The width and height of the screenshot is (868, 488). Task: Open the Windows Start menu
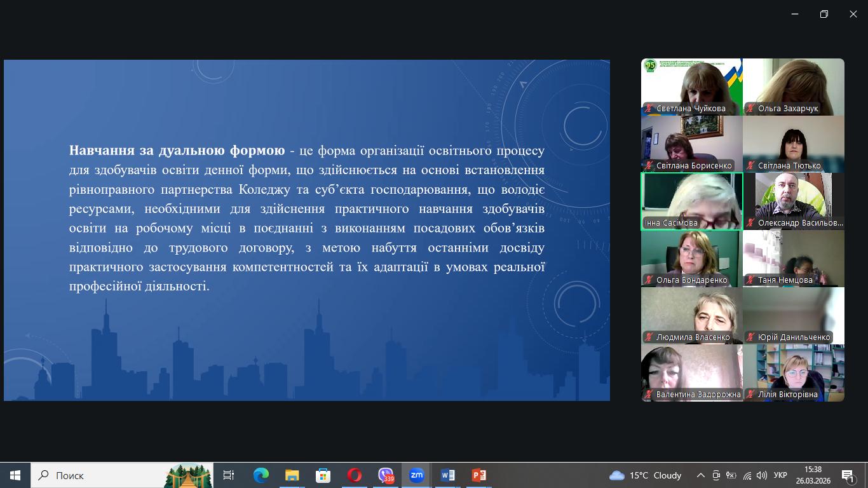click(15, 475)
